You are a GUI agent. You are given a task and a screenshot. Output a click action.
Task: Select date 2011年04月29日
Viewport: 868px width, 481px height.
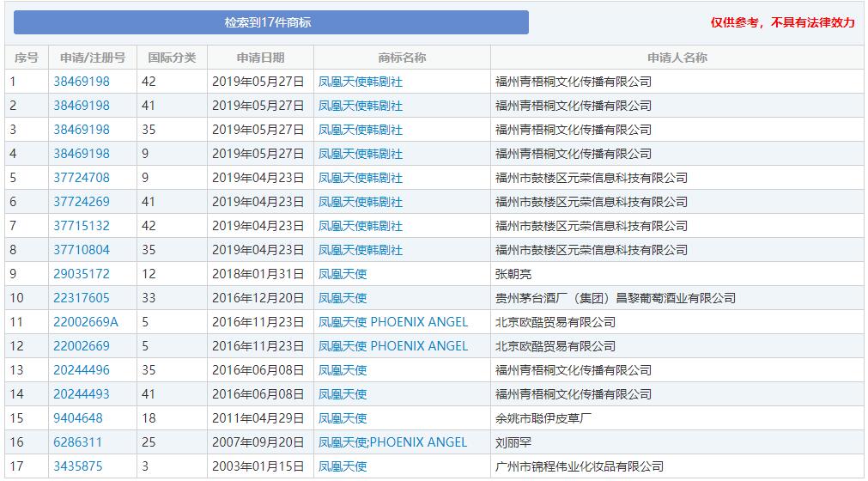[x=258, y=418]
